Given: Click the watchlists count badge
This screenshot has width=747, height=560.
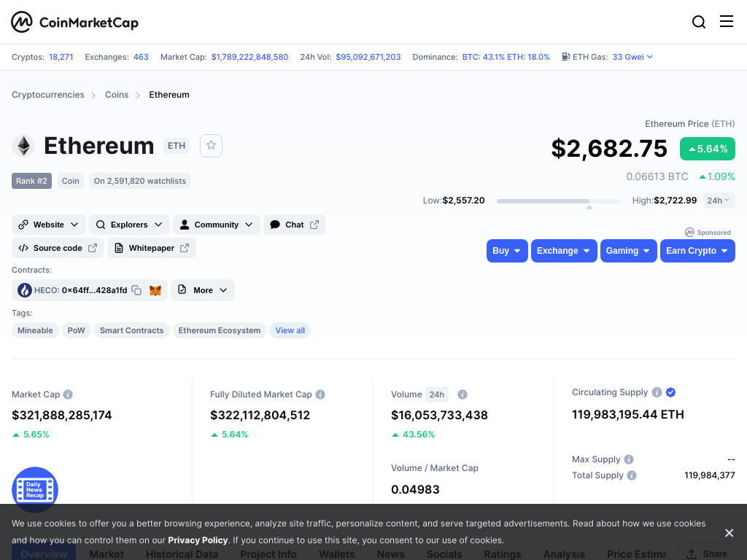Looking at the screenshot, I should coord(139,181).
